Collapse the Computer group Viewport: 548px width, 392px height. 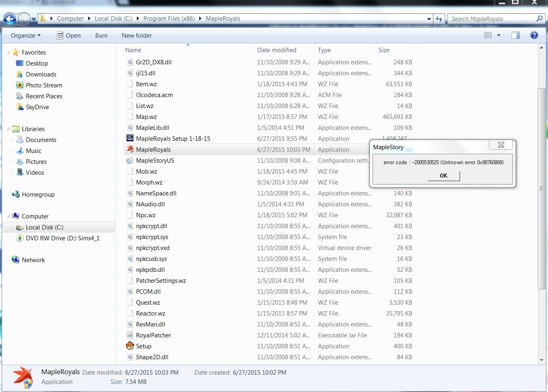pos(8,216)
